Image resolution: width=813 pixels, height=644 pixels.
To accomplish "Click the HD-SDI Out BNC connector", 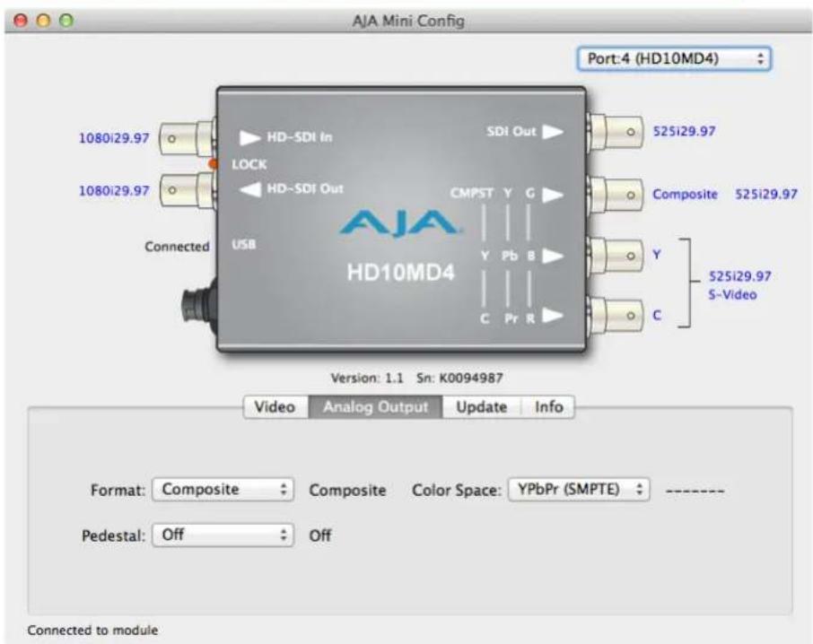I will [187, 190].
